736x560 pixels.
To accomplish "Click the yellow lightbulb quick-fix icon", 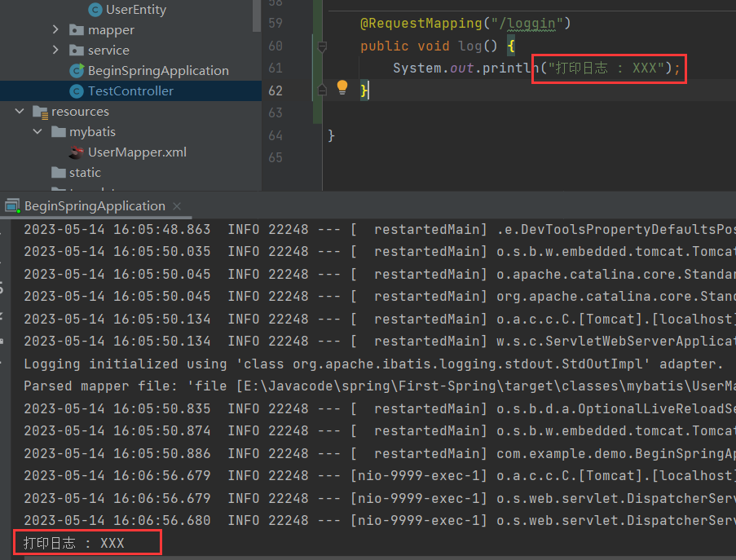I will (342, 87).
